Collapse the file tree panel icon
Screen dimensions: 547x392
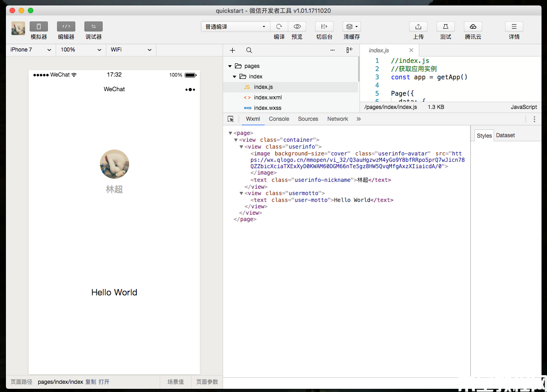pyautogui.click(x=349, y=50)
